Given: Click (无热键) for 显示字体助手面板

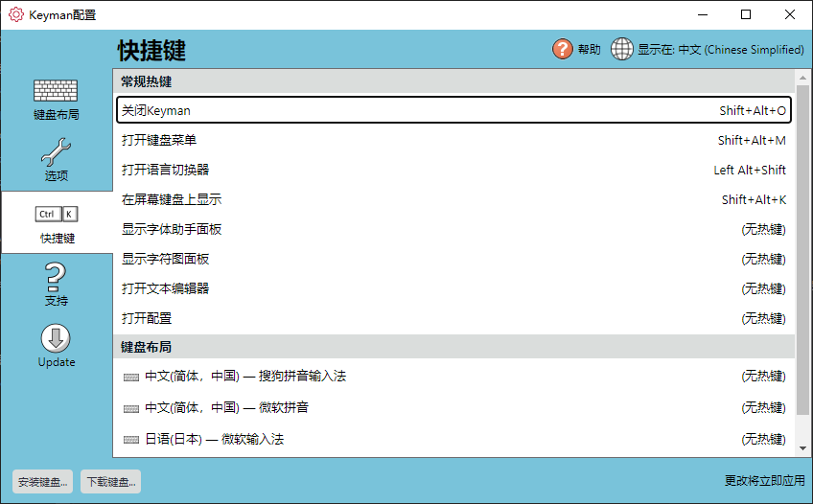Looking at the screenshot, I should click(763, 229).
